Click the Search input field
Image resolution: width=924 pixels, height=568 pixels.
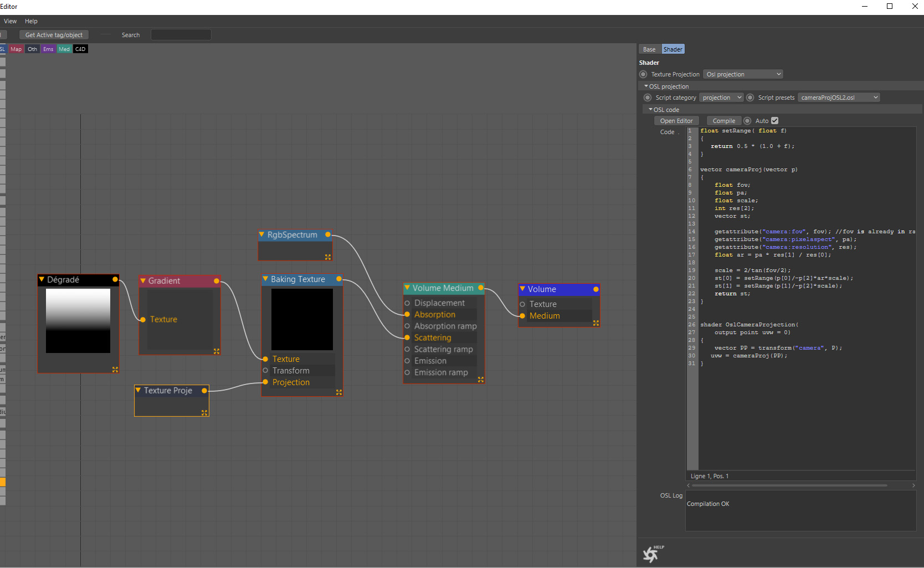(x=181, y=35)
